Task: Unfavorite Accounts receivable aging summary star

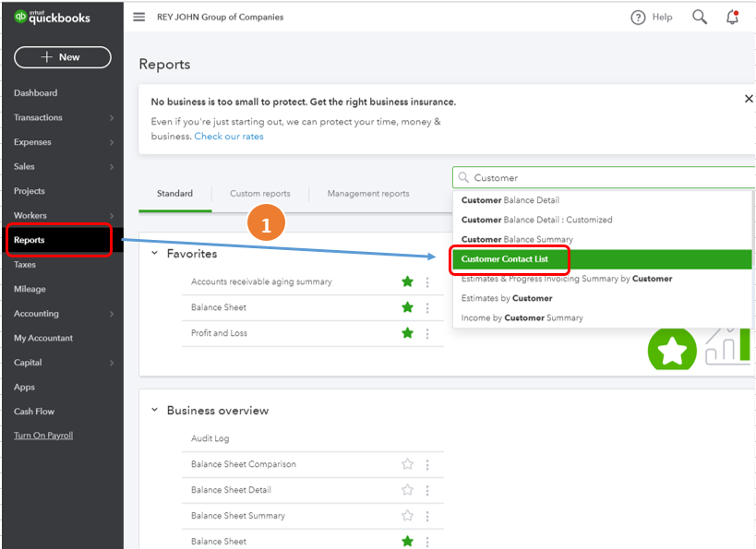Action: pyautogui.click(x=407, y=281)
